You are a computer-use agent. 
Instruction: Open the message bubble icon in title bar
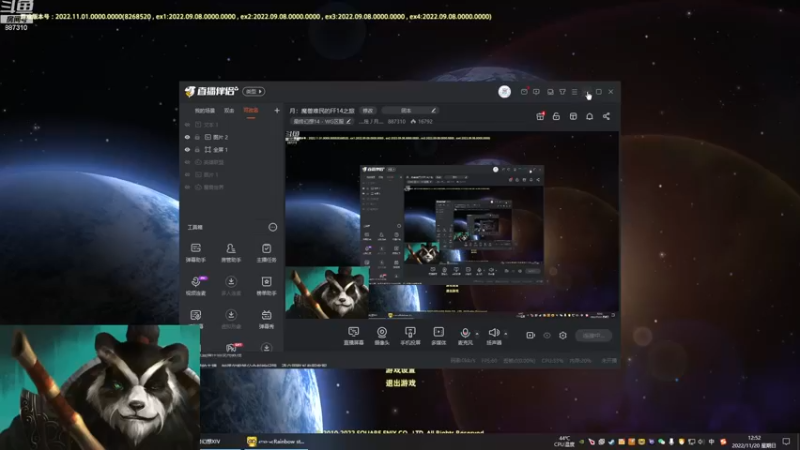pos(536,92)
